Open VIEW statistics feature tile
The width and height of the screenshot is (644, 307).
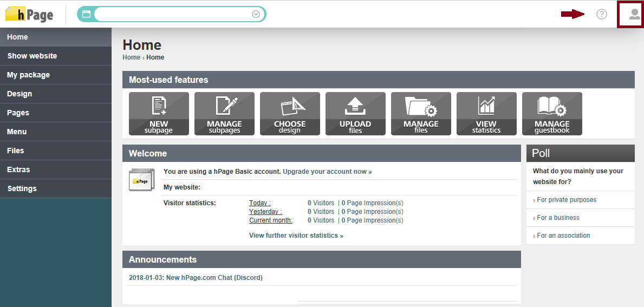pyautogui.click(x=486, y=114)
